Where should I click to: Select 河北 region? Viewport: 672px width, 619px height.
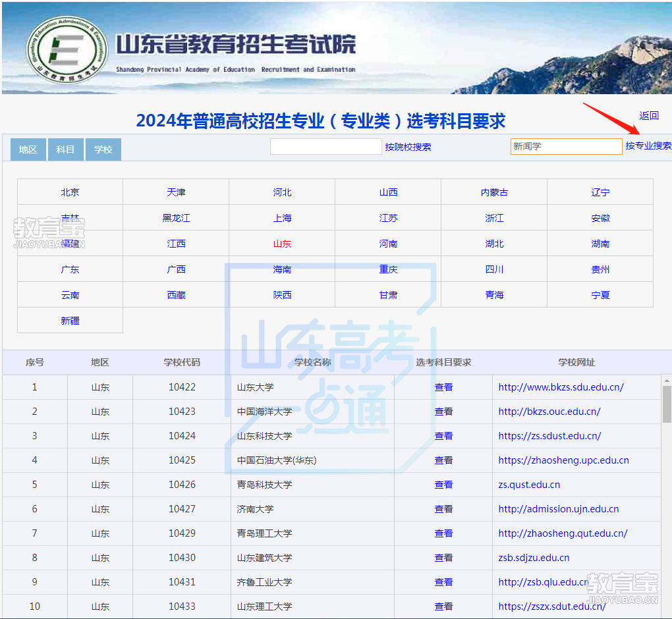click(282, 192)
